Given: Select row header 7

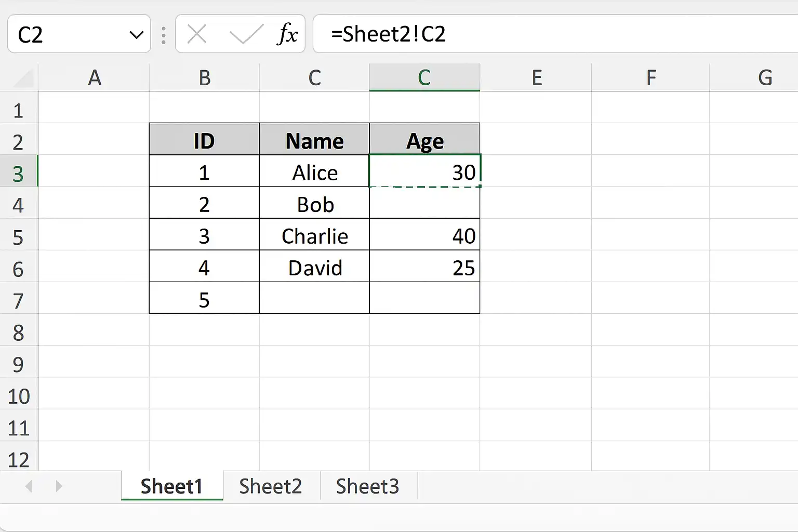Looking at the screenshot, I should coord(19,300).
